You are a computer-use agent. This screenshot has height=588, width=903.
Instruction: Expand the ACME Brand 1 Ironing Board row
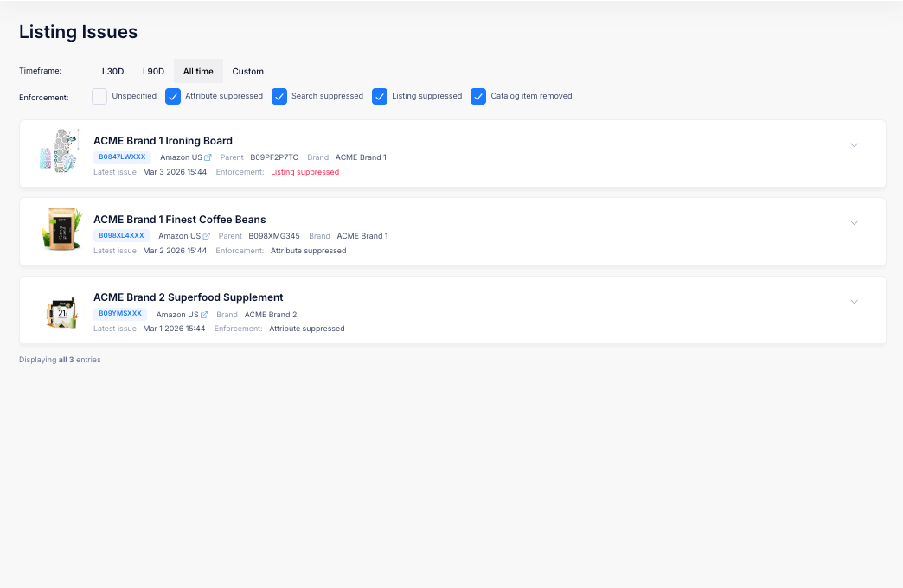point(855,144)
